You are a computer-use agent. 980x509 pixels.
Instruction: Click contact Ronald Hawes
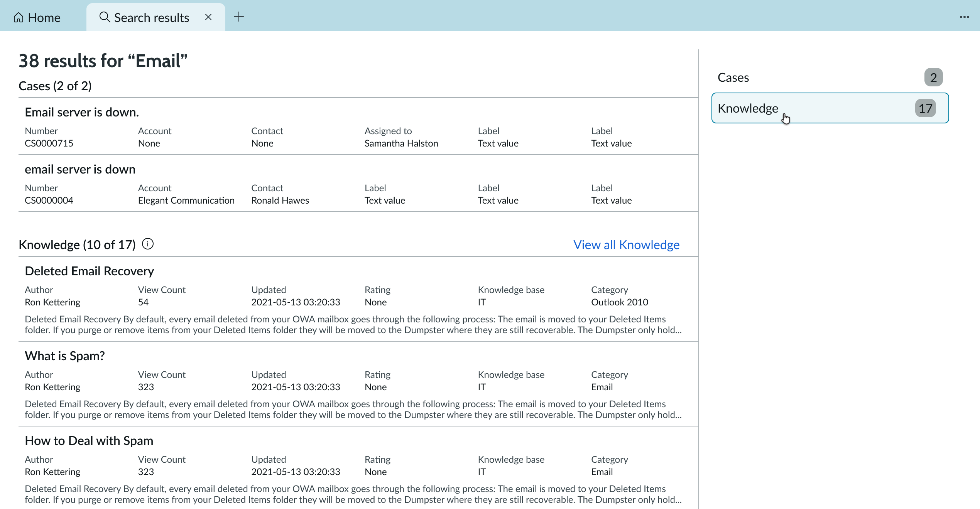pos(280,201)
